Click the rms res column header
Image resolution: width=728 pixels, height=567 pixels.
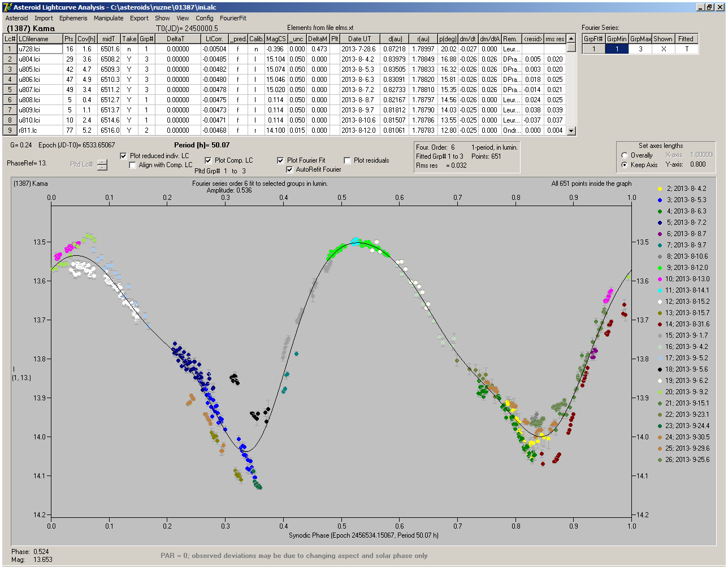click(x=555, y=39)
